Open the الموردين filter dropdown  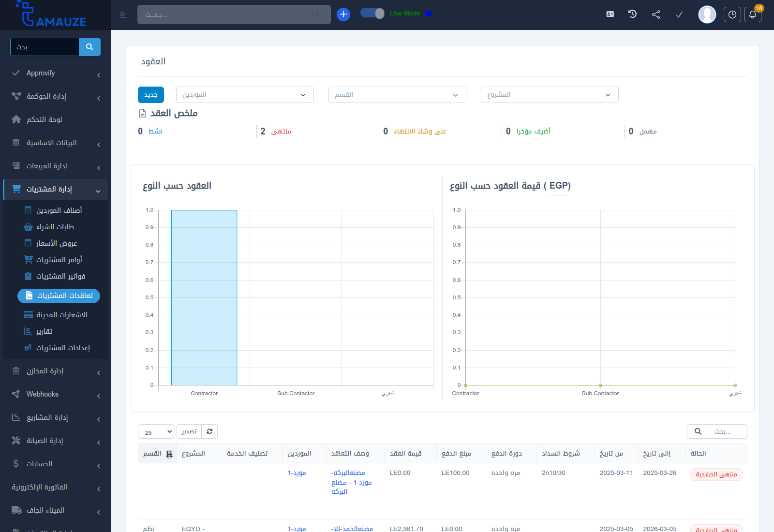[x=245, y=95]
